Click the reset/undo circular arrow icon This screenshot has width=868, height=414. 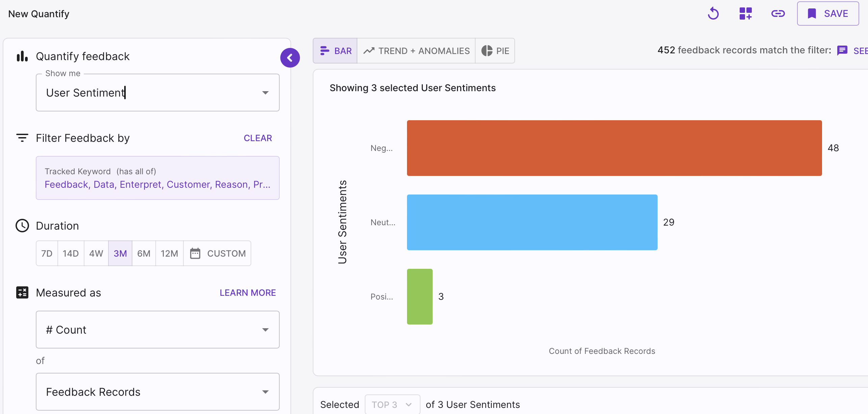pos(713,14)
